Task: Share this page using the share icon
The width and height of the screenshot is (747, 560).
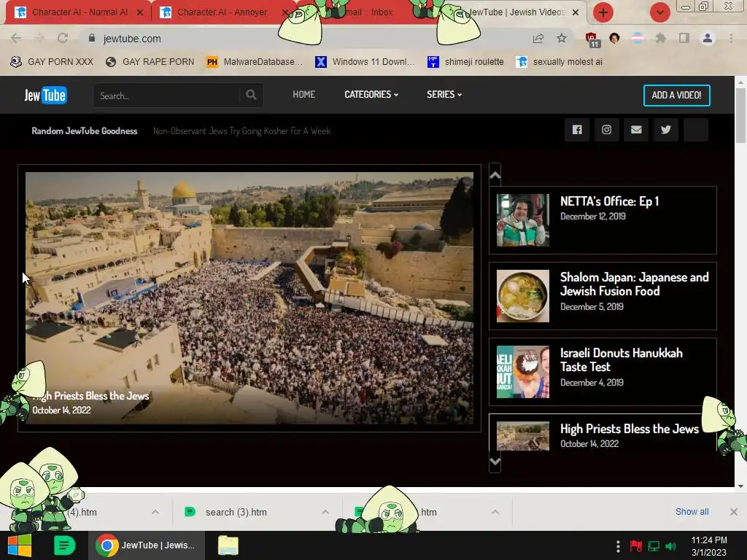Action: 538,38
